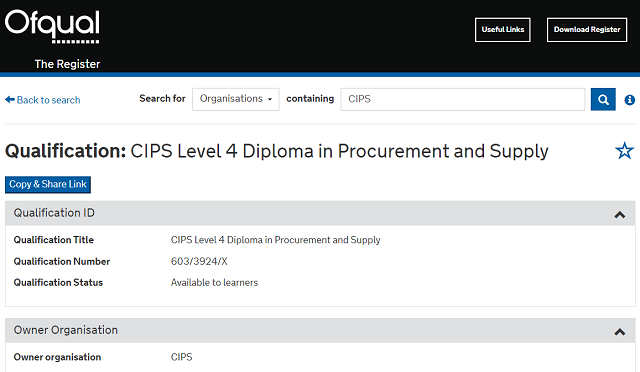Viewport: 640px width, 372px height.
Task: Click the magnifying glass search button
Action: pos(603,99)
